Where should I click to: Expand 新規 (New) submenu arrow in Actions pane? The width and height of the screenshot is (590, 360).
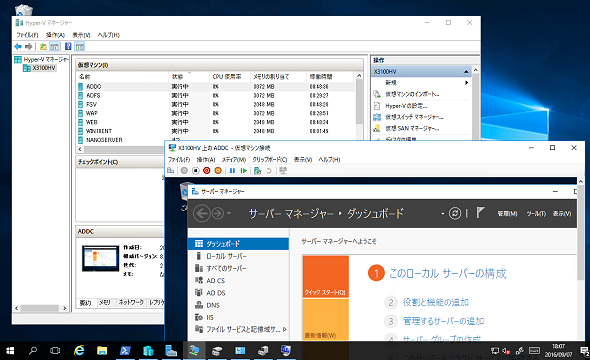(x=466, y=83)
